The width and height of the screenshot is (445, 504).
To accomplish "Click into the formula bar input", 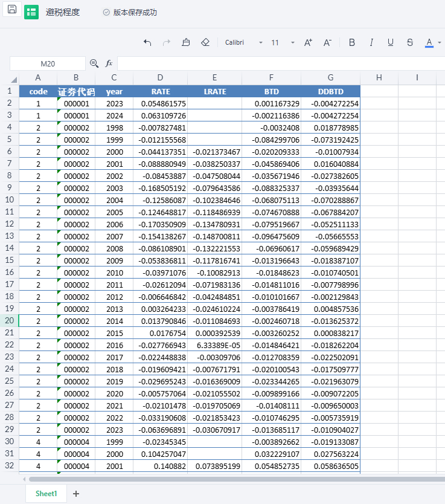I will pos(281,63).
